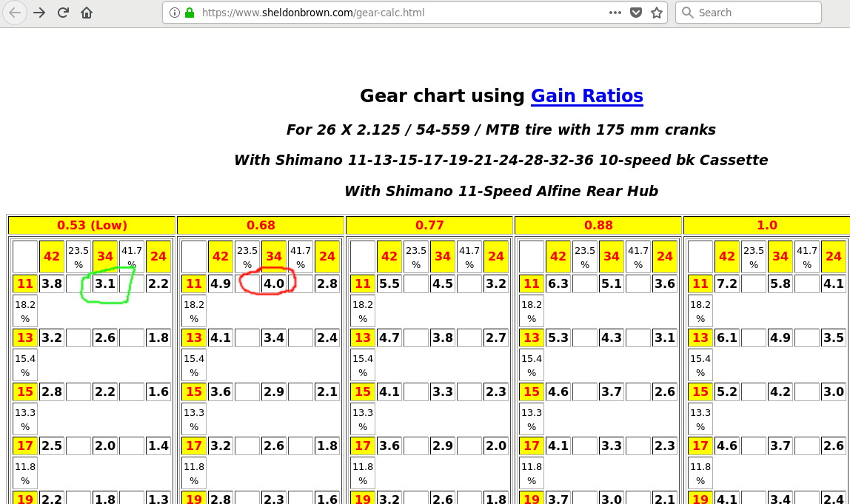Click the 41.7 % header cell in the 0.68 table
Screen dimensions: 850x504
point(301,256)
